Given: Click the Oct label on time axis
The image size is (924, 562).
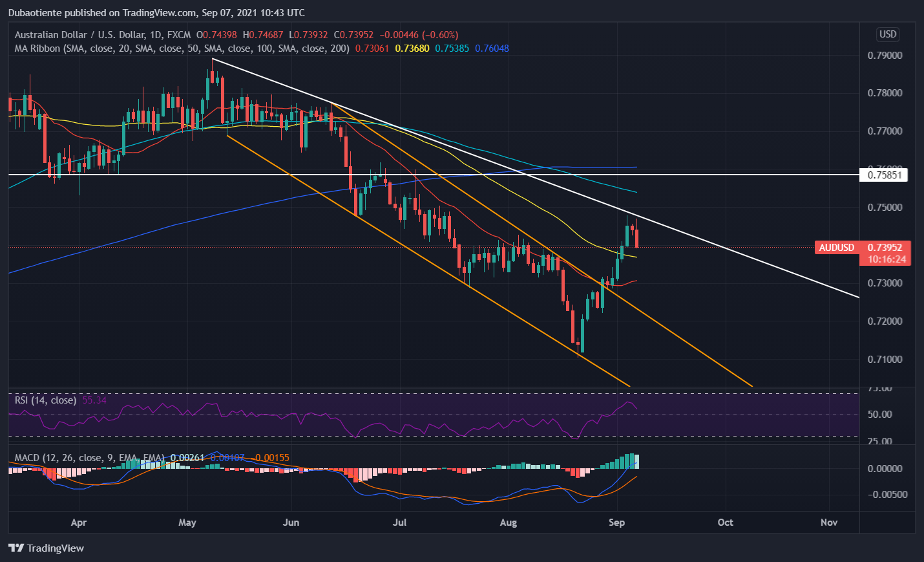Looking at the screenshot, I should click(726, 523).
